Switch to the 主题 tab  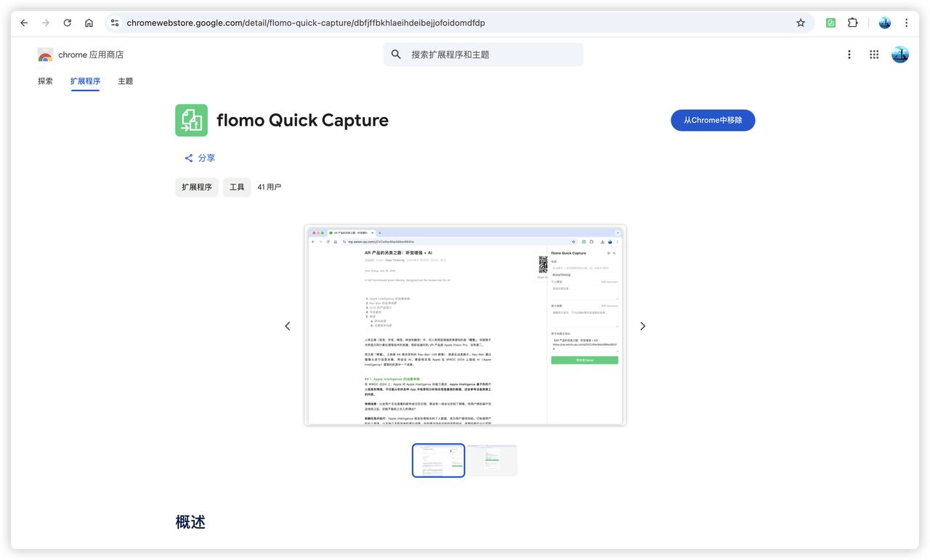point(125,81)
